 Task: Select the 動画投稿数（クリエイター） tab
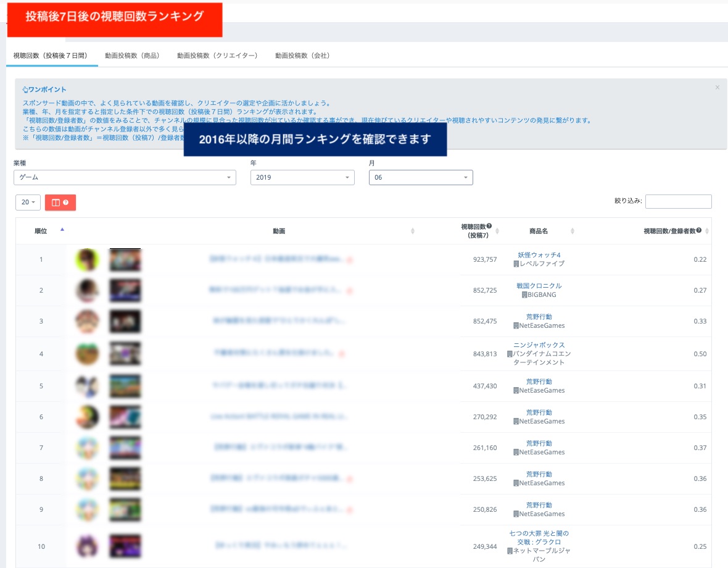click(217, 56)
